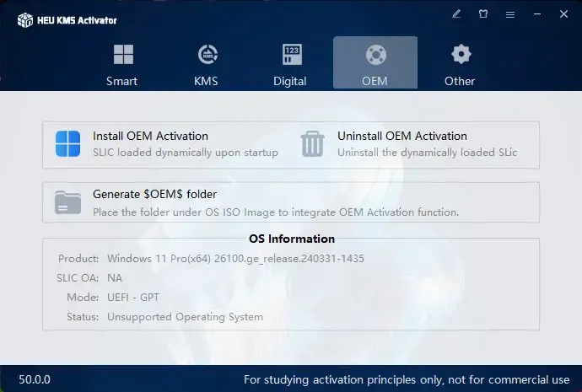Click the version number 50.0.0
The width and height of the screenshot is (582, 392).
(35, 379)
